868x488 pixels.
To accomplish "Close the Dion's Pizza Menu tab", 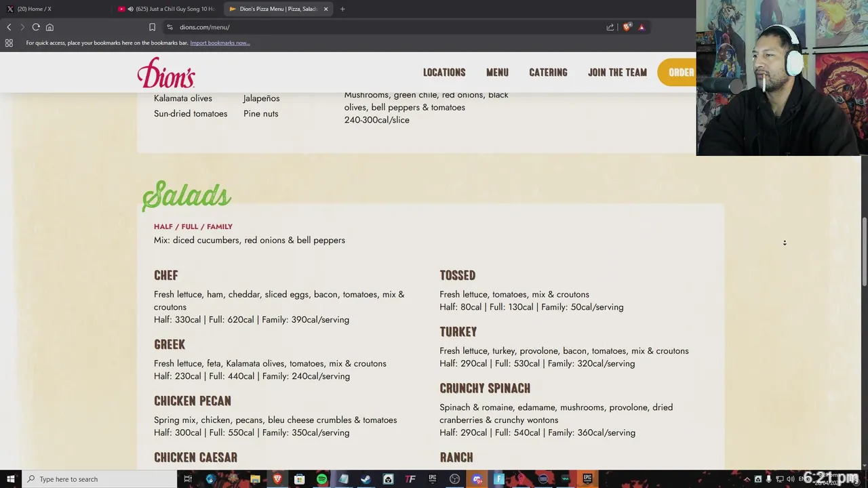I will (325, 9).
